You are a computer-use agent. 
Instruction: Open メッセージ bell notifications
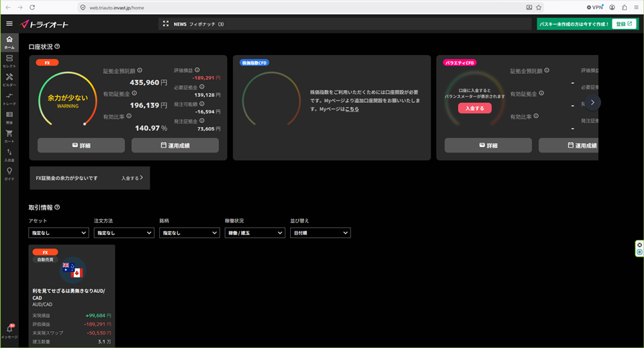(9, 331)
